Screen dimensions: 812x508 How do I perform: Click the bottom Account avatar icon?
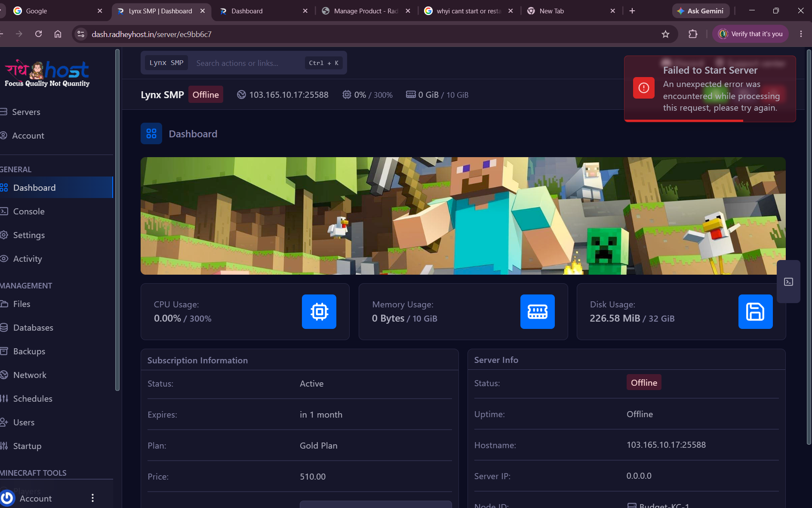pos(7,498)
